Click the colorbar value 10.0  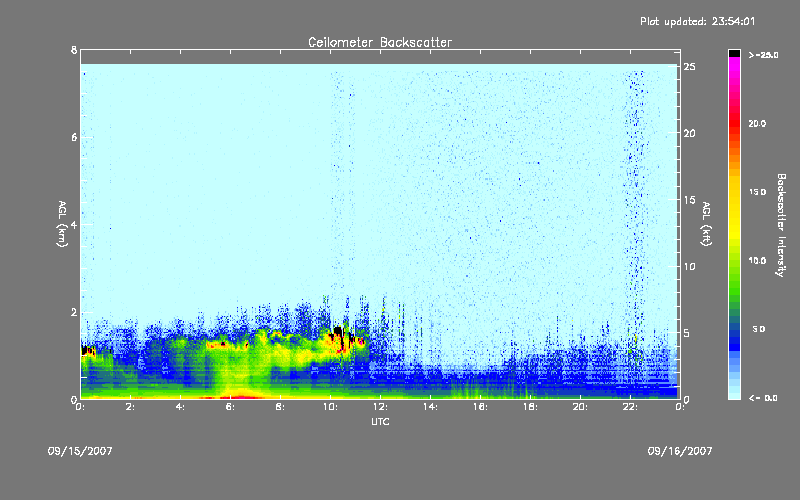[x=757, y=261]
